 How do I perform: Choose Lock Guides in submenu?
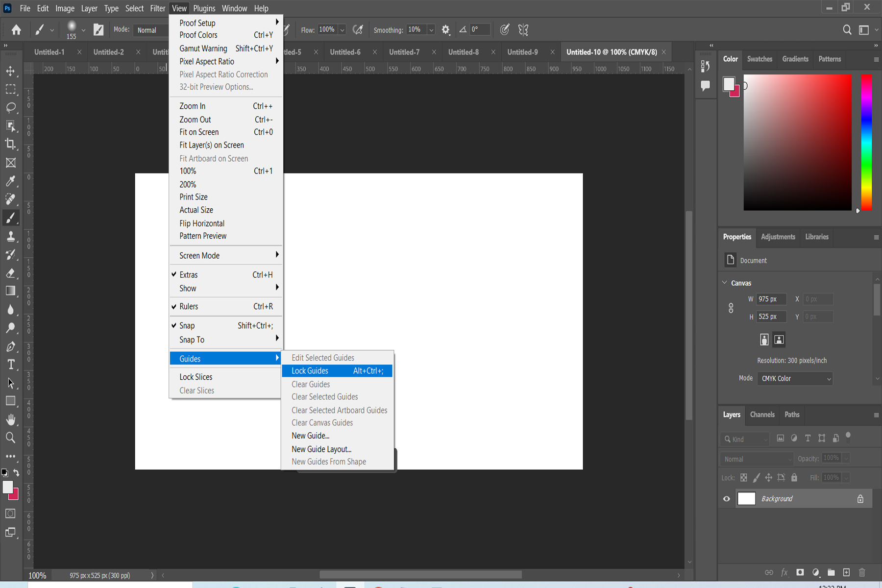(337, 371)
